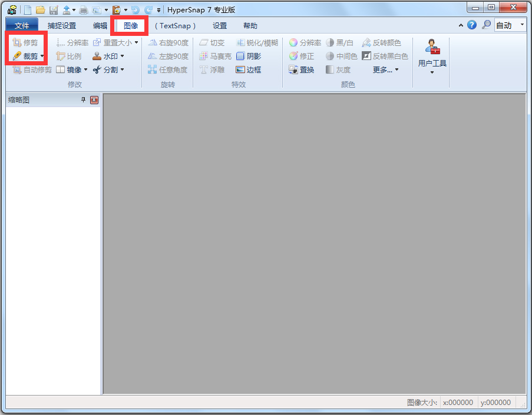This screenshot has width=532, height=415.
Task: Open the ( TextSnap ) tab
Action: coord(175,26)
